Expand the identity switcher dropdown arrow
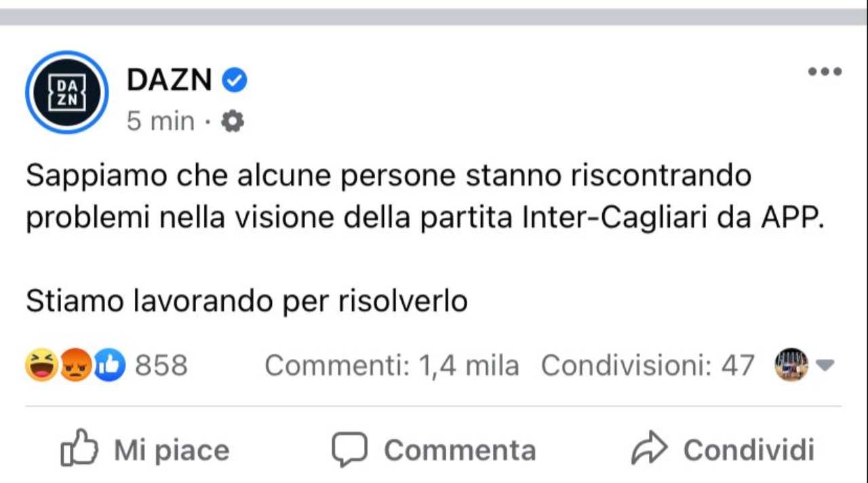 coord(825,366)
